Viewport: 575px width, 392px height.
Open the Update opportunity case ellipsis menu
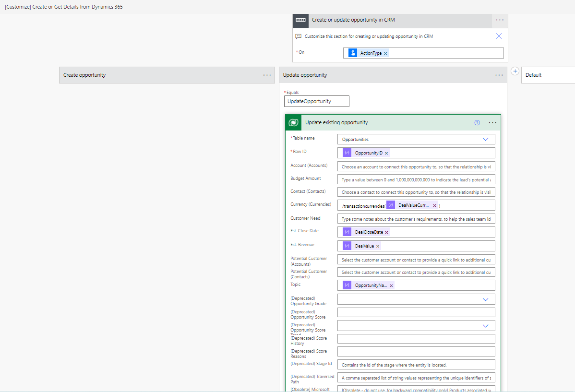pyautogui.click(x=499, y=75)
